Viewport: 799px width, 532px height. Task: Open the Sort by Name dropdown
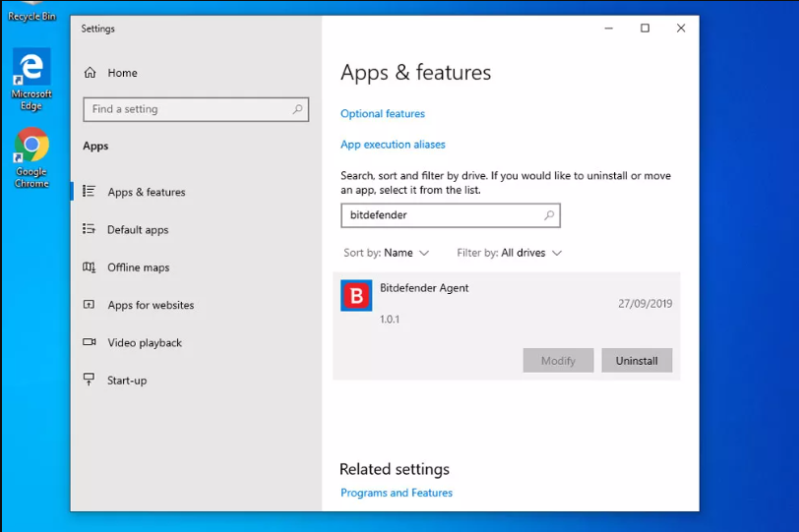click(387, 253)
